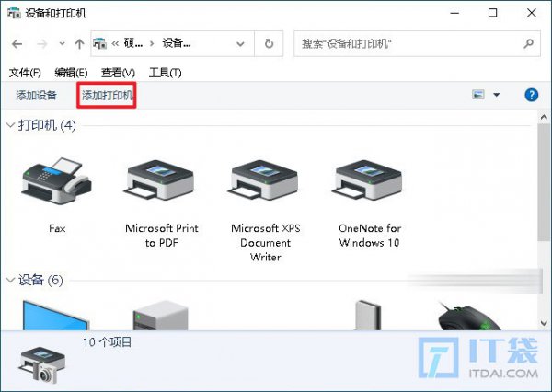Minimize the 设备和打印机 window
Screen dimensions: 552x392
tap(454, 13)
